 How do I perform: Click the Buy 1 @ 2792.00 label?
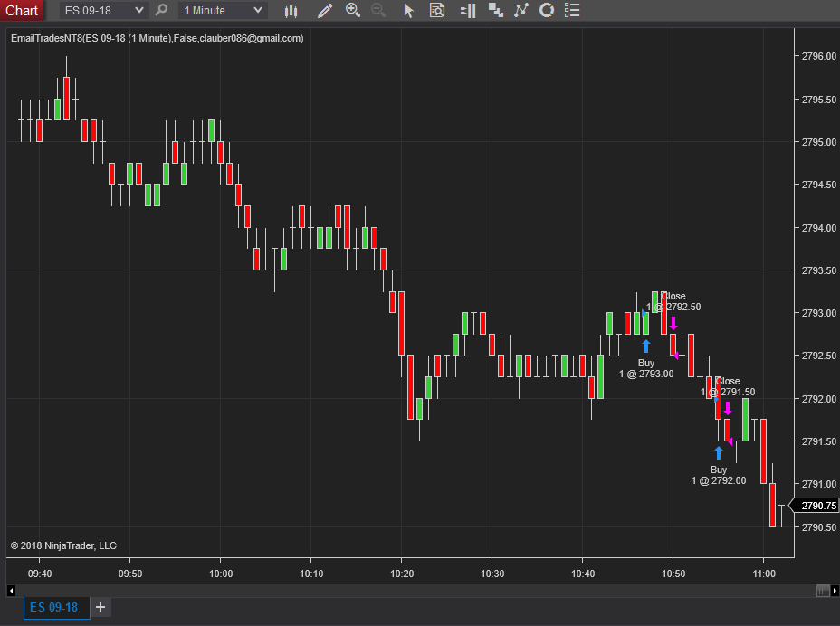tap(719, 475)
